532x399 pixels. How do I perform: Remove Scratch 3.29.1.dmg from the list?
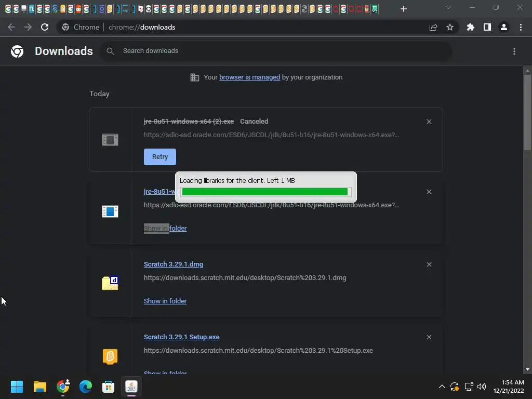(x=429, y=264)
